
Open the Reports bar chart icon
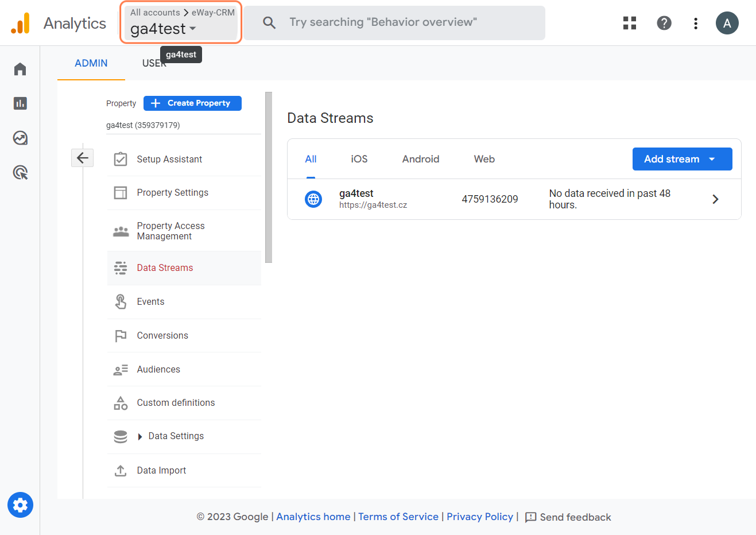[20, 103]
